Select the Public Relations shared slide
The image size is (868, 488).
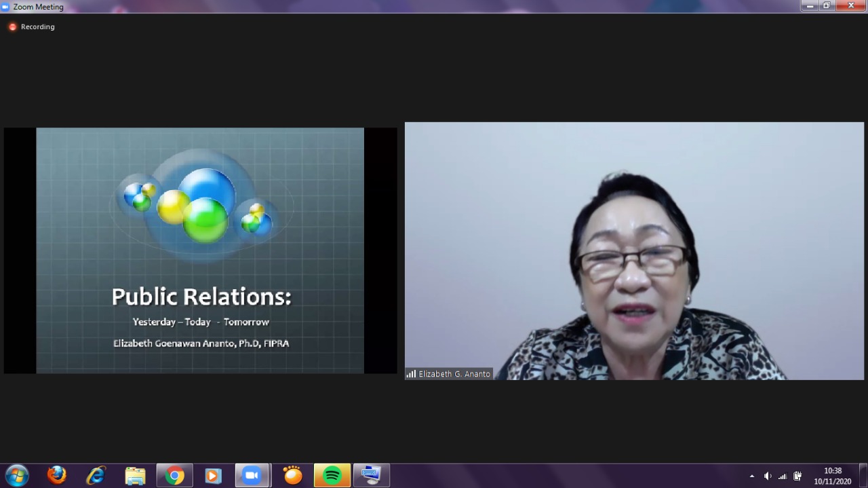click(x=200, y=250)
